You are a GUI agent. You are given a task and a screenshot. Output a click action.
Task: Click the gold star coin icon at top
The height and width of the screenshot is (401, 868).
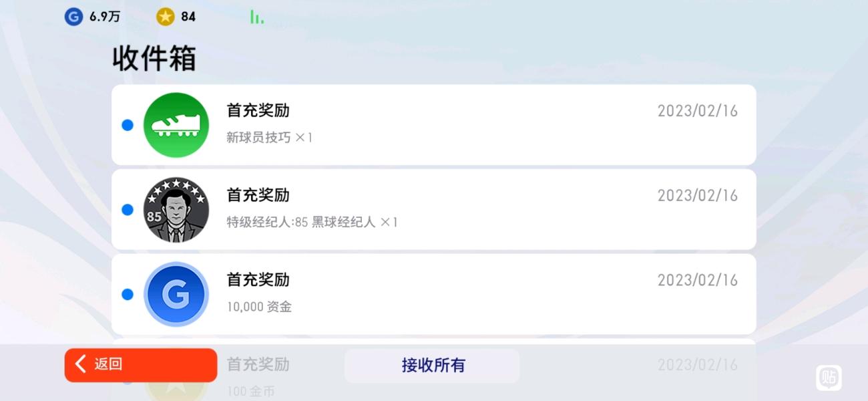pos(166,17)
